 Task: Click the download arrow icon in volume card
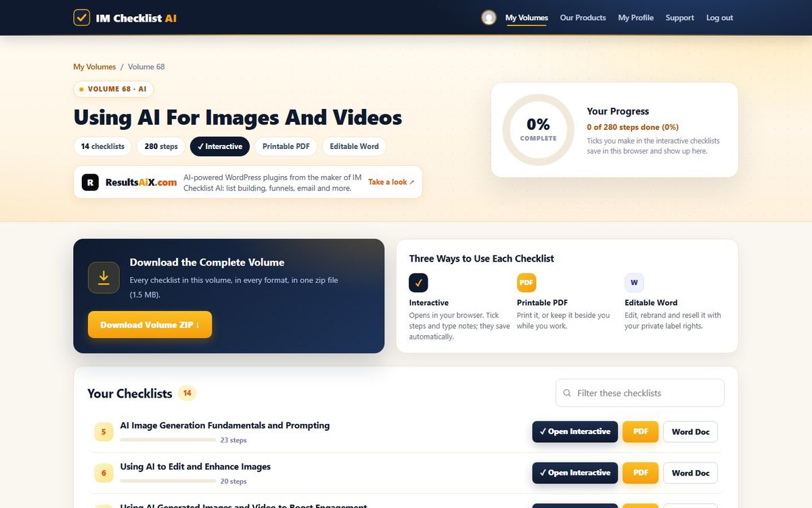(x=104, y=277)
